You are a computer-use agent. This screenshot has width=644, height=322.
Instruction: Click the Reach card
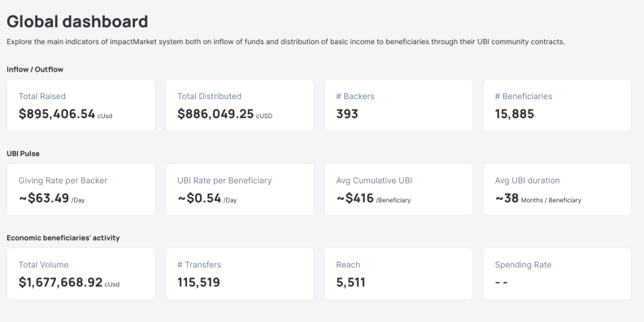[x=398, y=274]
